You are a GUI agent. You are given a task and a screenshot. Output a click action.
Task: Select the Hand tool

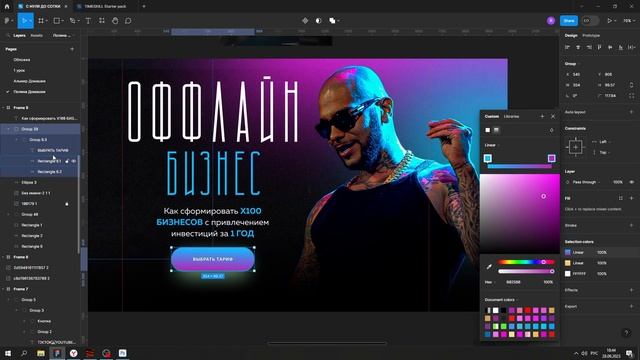point(115,21)
